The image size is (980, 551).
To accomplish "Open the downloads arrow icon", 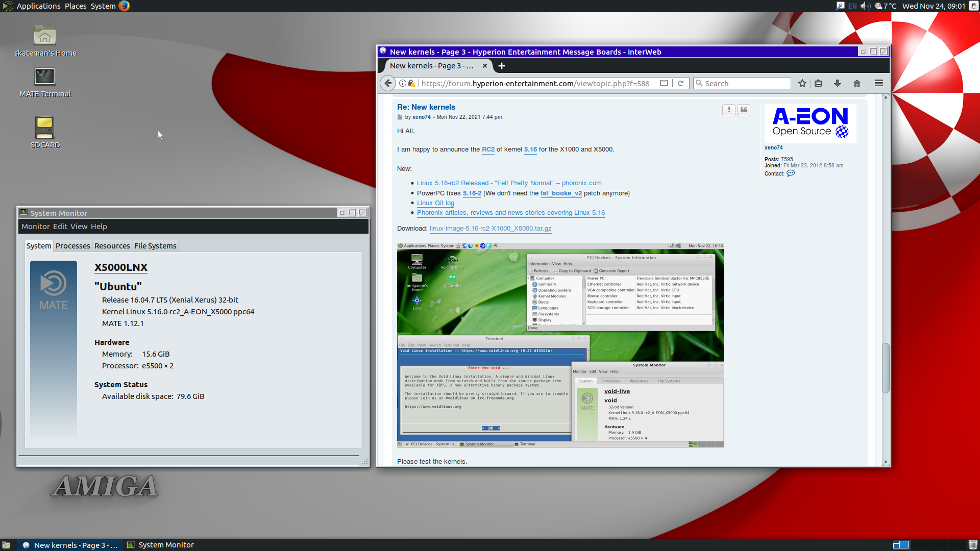I will pyautogui.click(x=838, y=83).
